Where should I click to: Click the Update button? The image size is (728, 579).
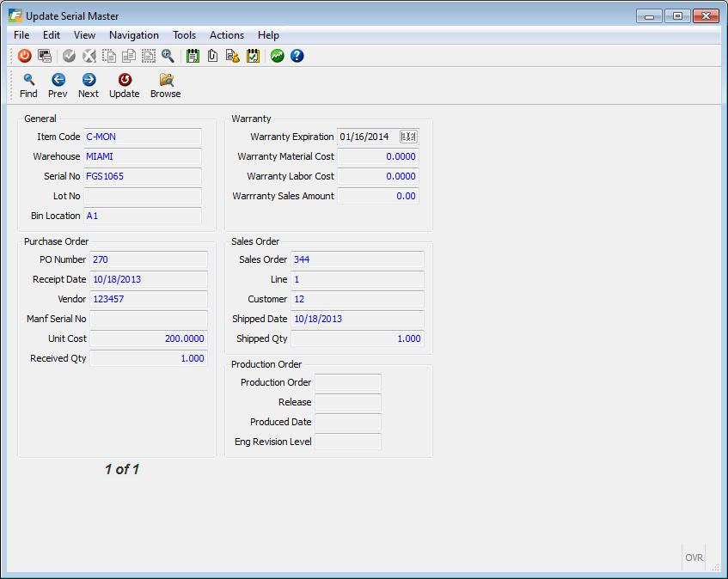click(x=124, y=85)
